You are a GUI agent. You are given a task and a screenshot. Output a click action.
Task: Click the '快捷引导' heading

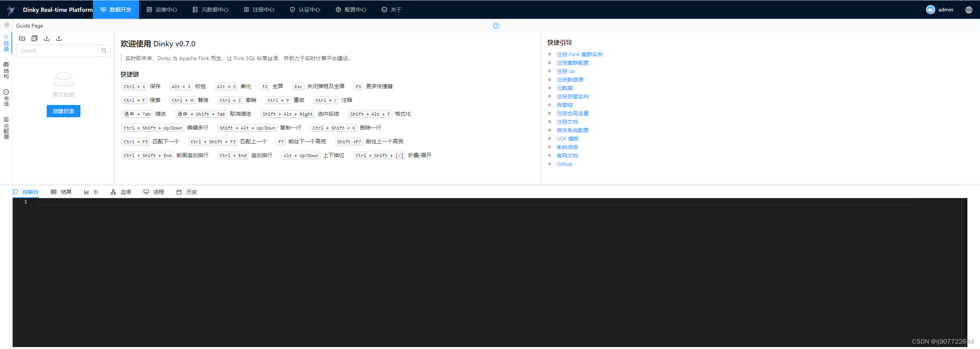(560, 43)
